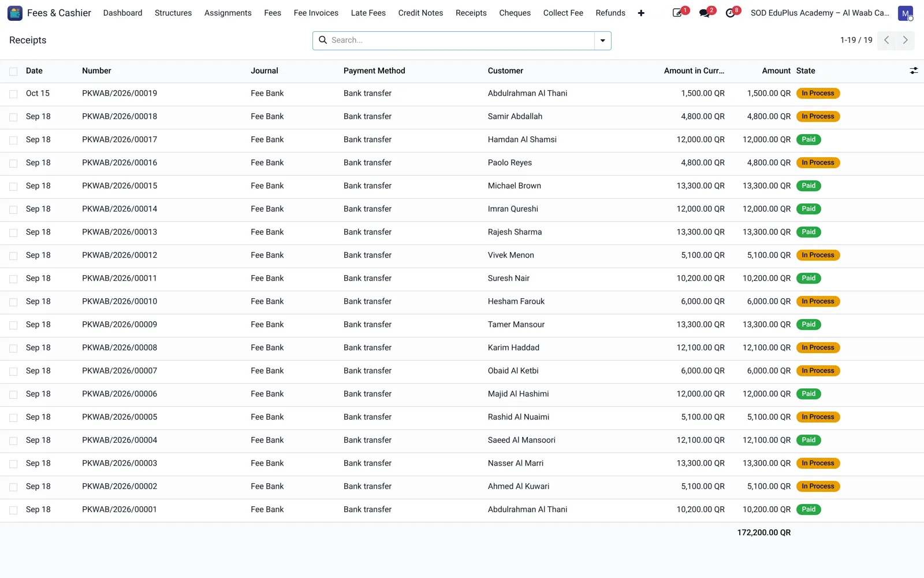Tick checkbox for PKWAB/2026/00009
This screenshot has width=924, height=578.
click(x=13, y=325)
